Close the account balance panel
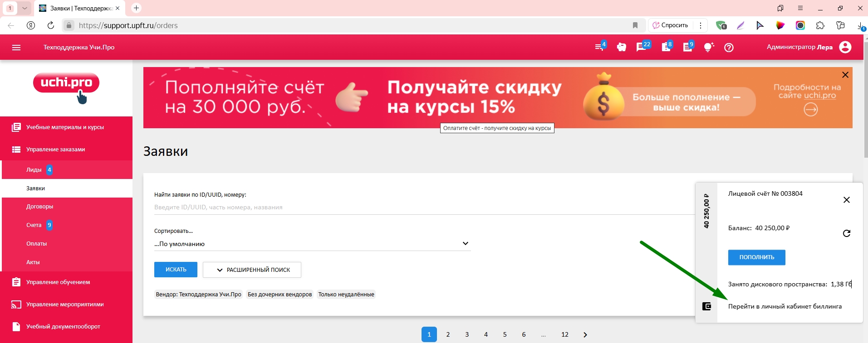This screenshot has width=868, height=343. 846,200
